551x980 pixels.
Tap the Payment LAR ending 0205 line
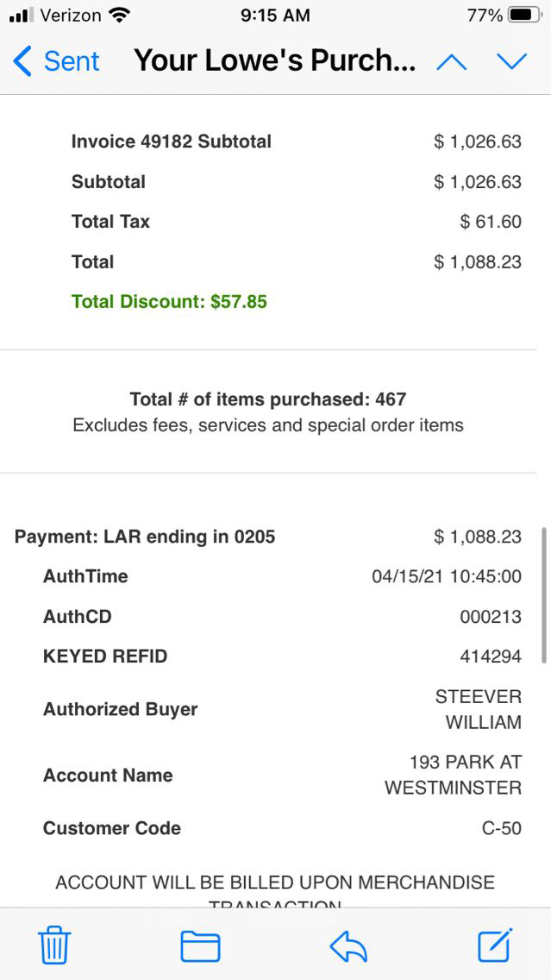click(145, 537)
